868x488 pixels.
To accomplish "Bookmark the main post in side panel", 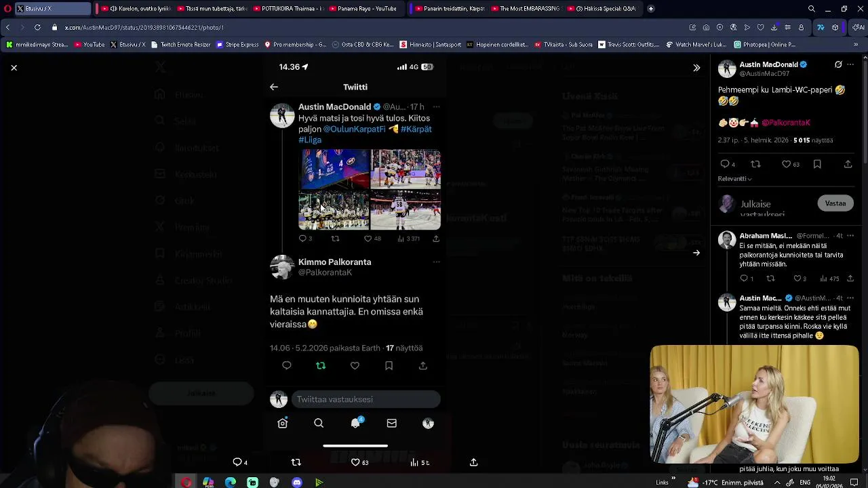I will (x=817, y=164).
